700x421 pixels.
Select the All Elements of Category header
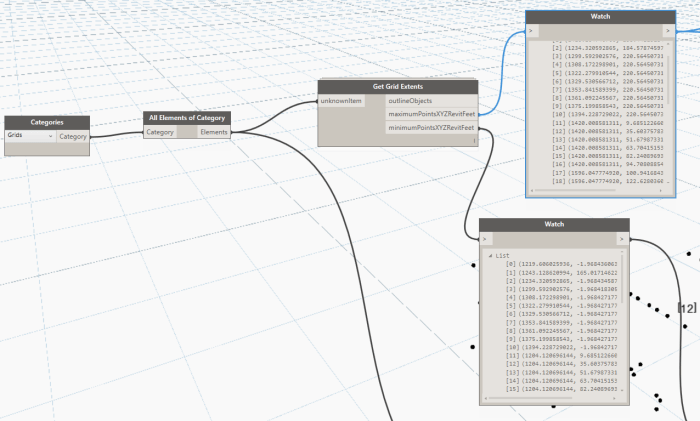click(x=186, y=117)
